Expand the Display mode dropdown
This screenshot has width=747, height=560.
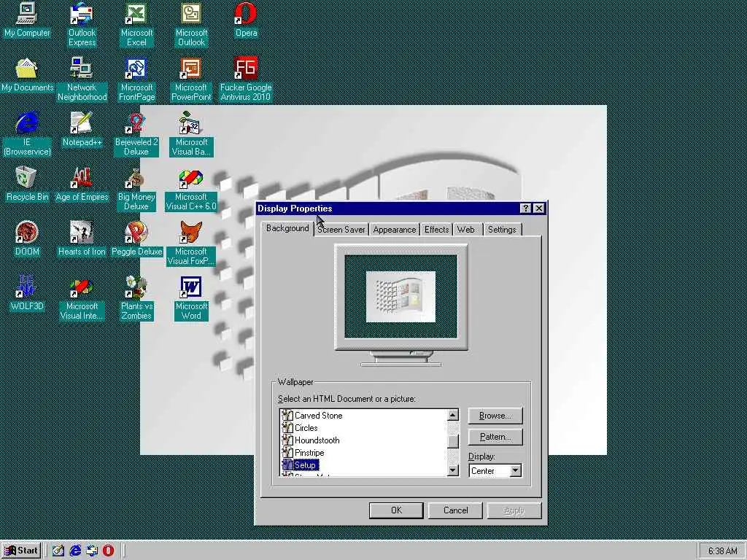click(x=516, y=471)
